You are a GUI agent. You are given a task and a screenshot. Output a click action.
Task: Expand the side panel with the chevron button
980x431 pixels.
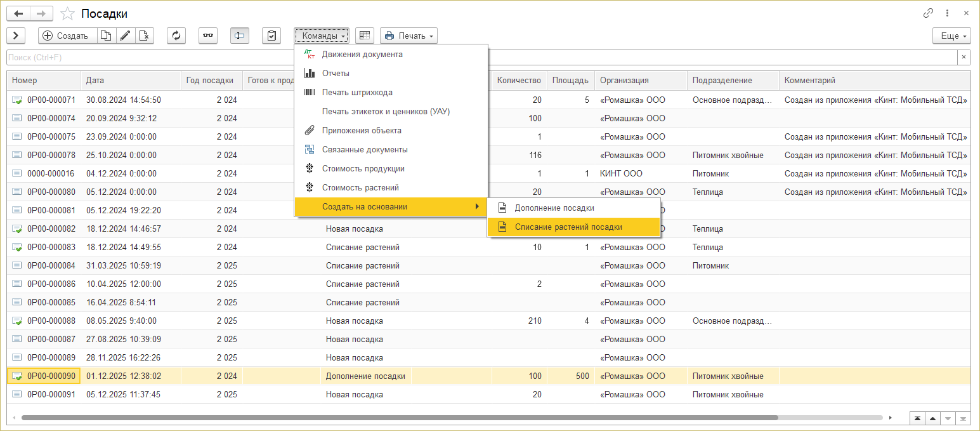tap(16, 36)
